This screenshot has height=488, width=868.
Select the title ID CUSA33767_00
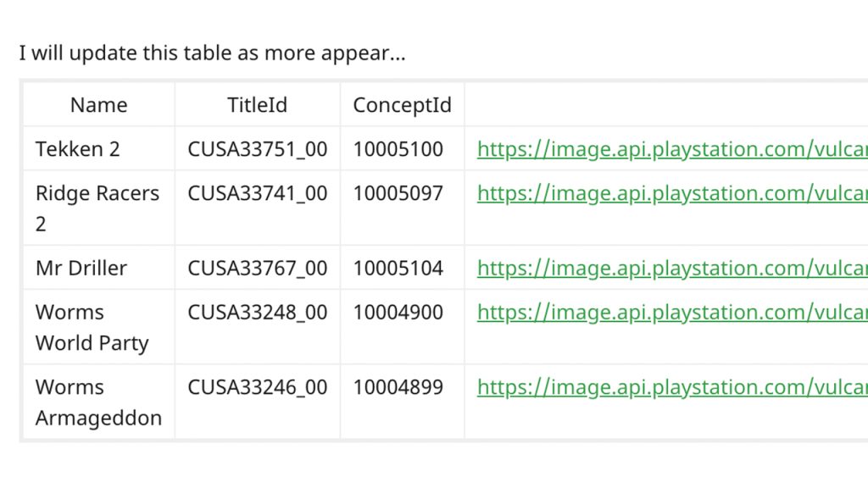257,269
